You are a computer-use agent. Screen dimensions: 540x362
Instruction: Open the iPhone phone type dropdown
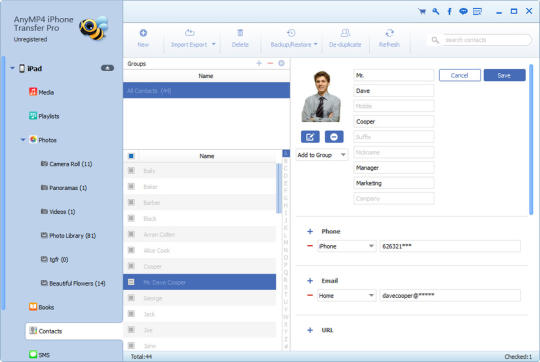(x=346, y=246)
